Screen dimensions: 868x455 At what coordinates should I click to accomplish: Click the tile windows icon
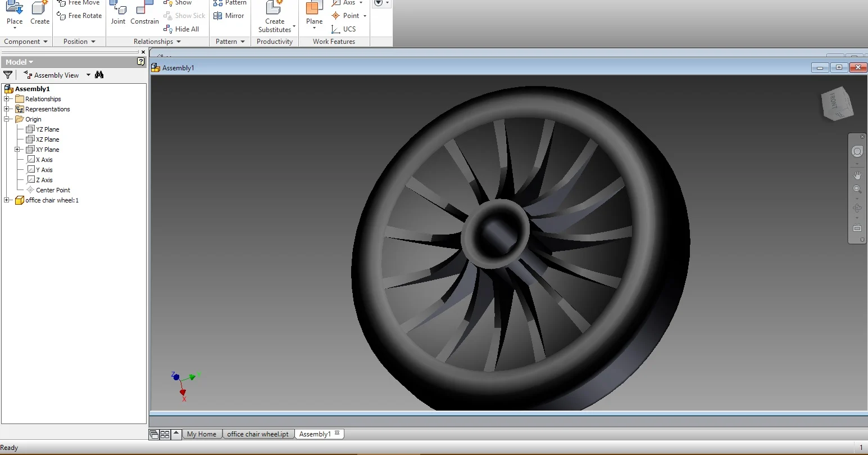165,434
